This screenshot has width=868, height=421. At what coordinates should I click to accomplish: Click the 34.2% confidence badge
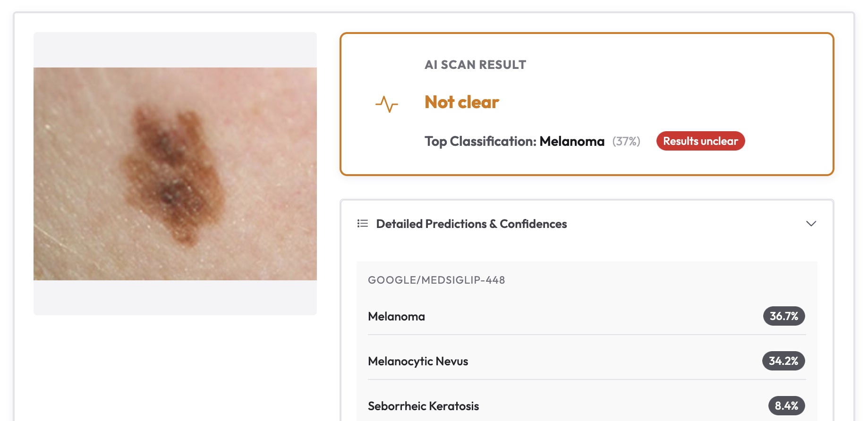tap(783, 361)
